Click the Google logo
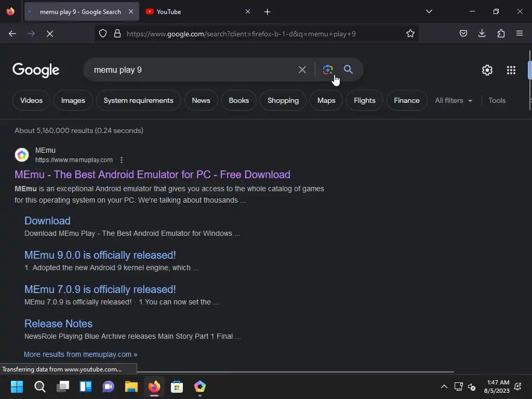 tap(36, 70)
